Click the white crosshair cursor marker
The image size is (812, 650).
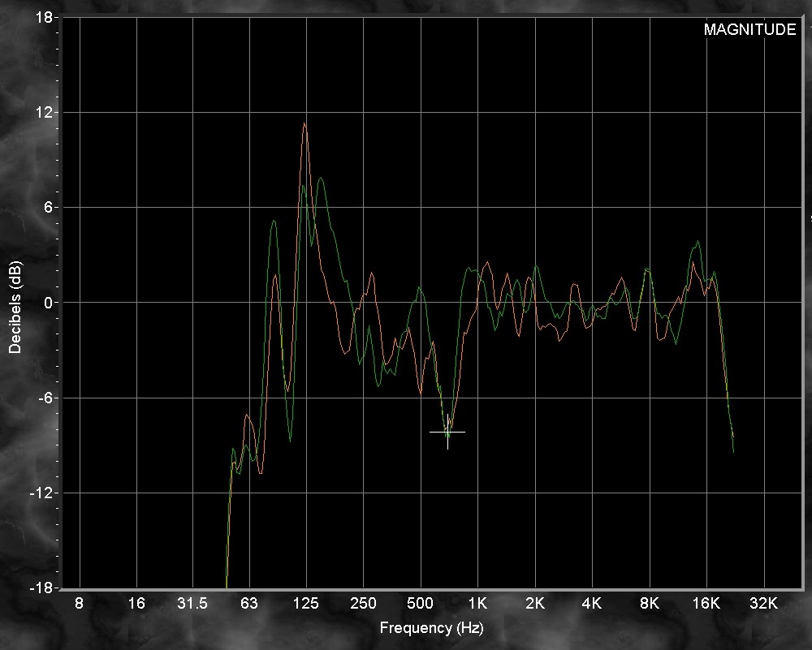coord(447,432)
